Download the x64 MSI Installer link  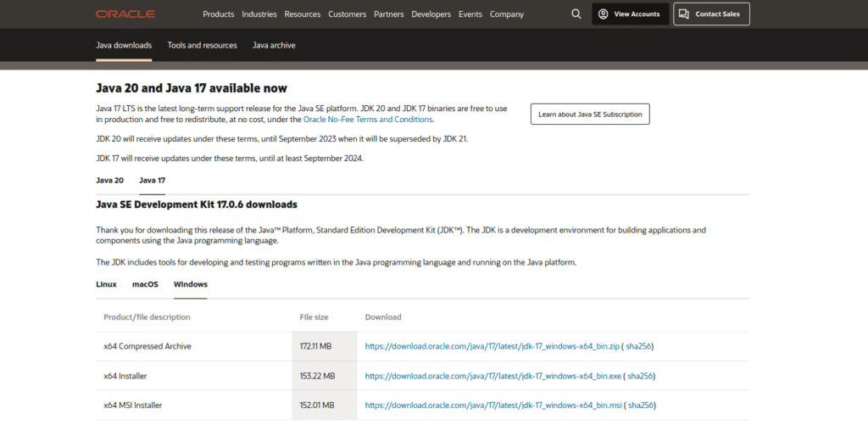point(492,405)
